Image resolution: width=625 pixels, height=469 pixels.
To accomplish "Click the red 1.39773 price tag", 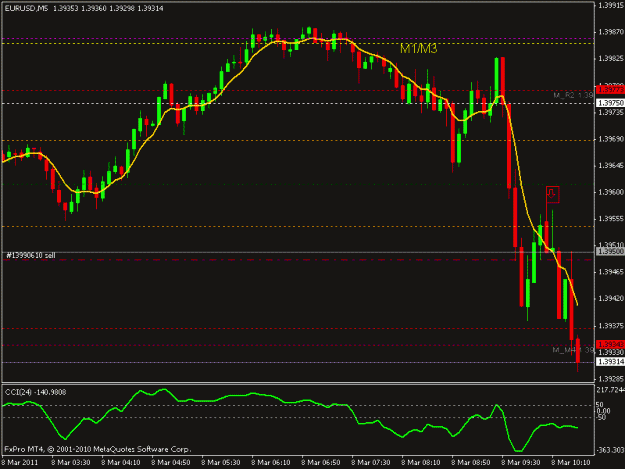I will (x=610, y=90).
